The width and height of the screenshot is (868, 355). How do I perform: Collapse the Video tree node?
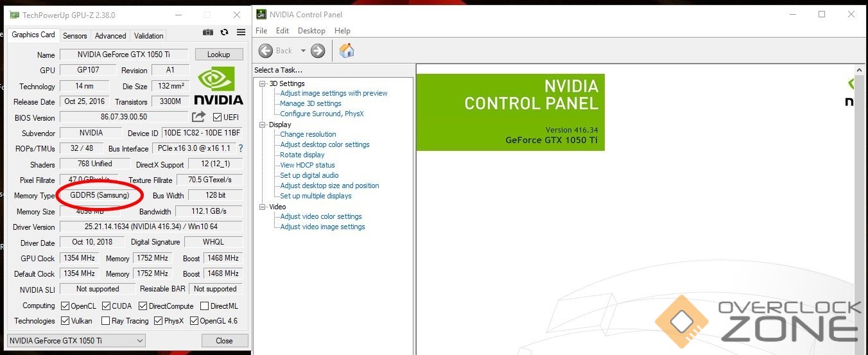click(x=263, y=207)
